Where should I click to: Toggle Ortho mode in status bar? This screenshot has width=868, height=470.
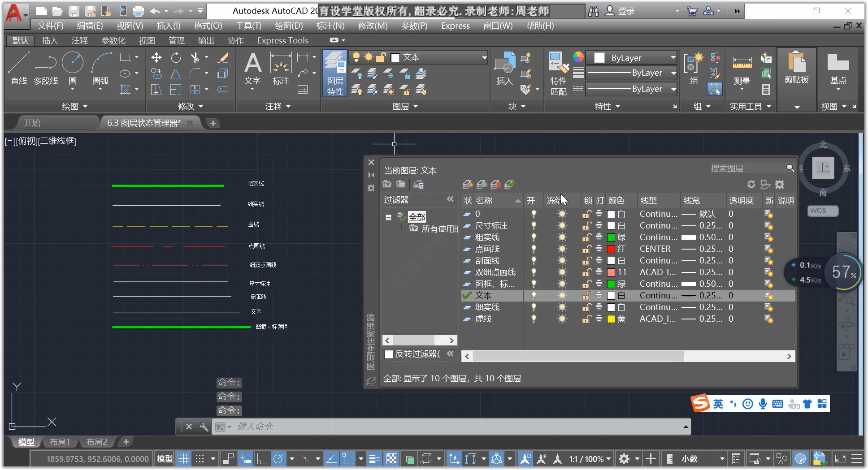[262, 459]
